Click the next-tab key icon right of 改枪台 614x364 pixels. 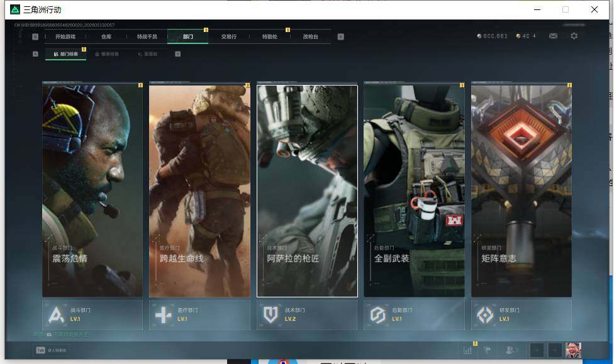pos(341,37)
